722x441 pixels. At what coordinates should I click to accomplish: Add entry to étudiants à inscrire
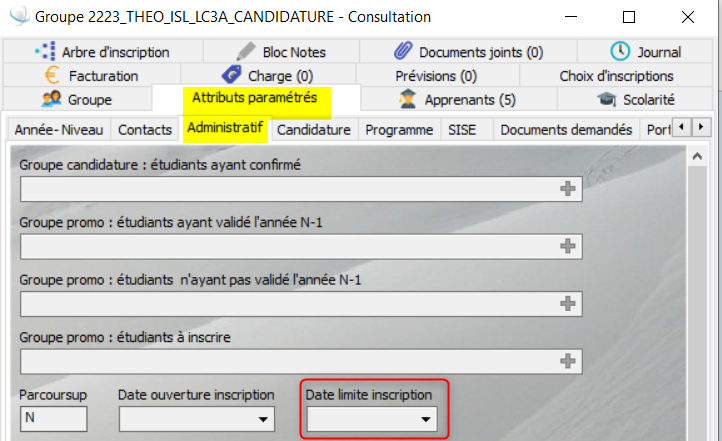(x=568, y=361)
